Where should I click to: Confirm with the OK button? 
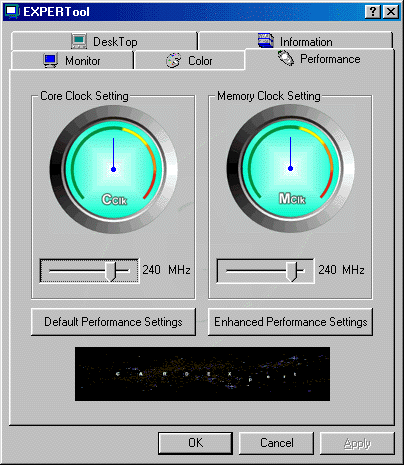195,443
